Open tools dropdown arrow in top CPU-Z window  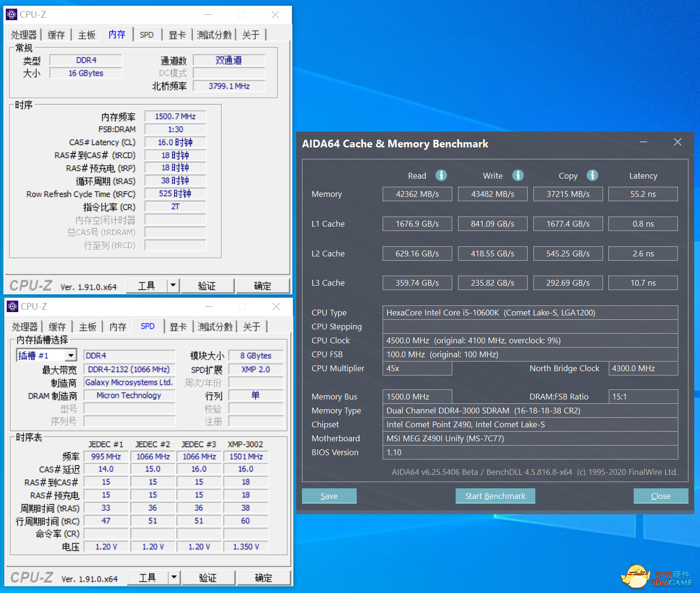(173, 286)
